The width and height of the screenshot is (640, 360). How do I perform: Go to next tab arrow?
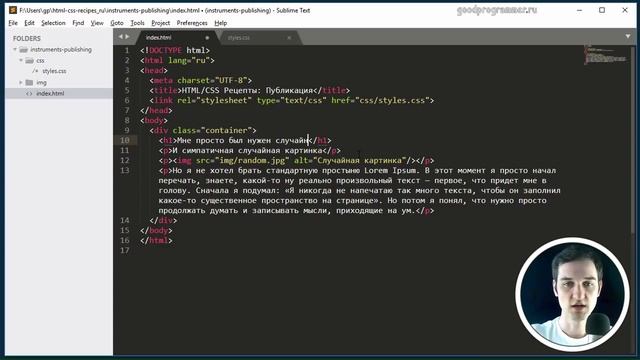[127, 37]
